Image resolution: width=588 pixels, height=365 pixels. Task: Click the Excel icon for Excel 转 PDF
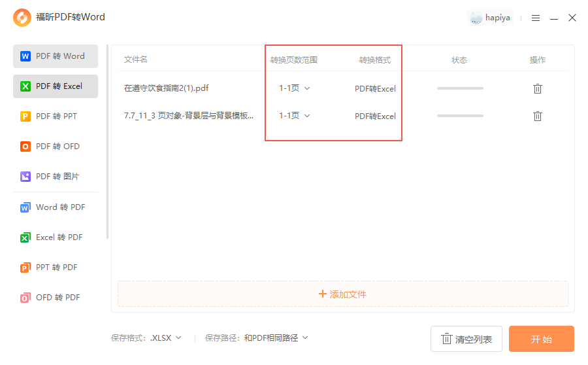(25, 237)
